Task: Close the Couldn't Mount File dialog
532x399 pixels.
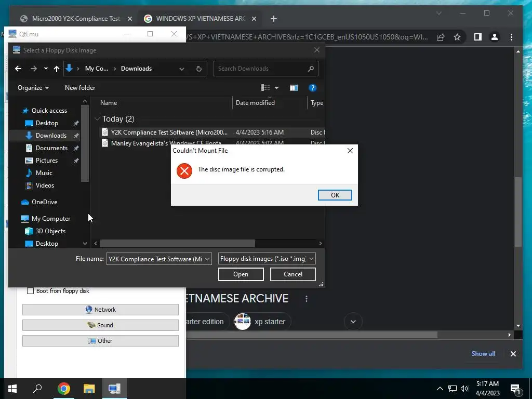Action: click(x=350, y=151)
